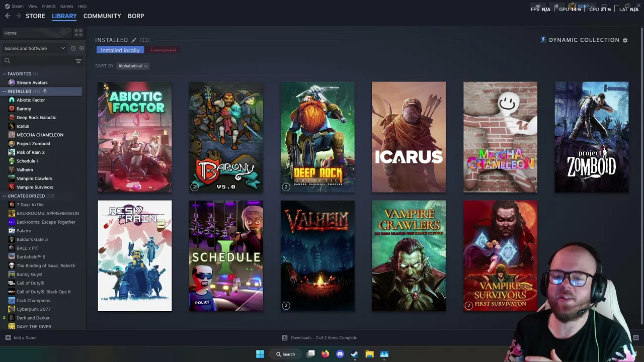Collapse the FAVORITES section
This screenshot has width=644, height=362.
coord(4,74)
